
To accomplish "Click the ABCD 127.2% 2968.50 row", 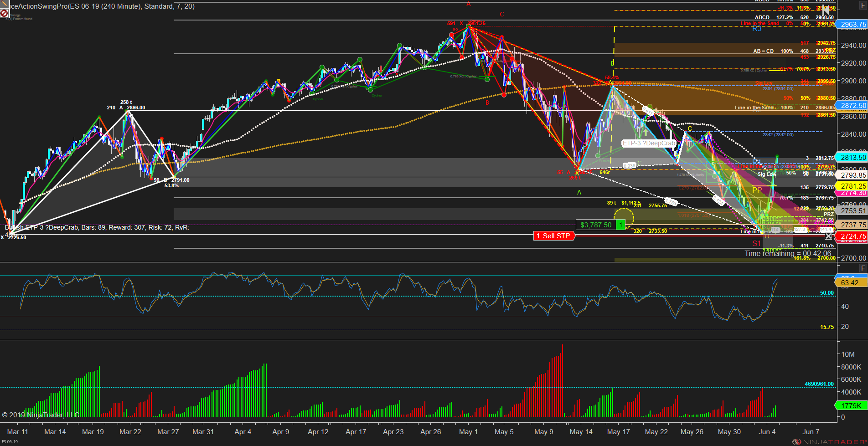I will pos(795,17).
